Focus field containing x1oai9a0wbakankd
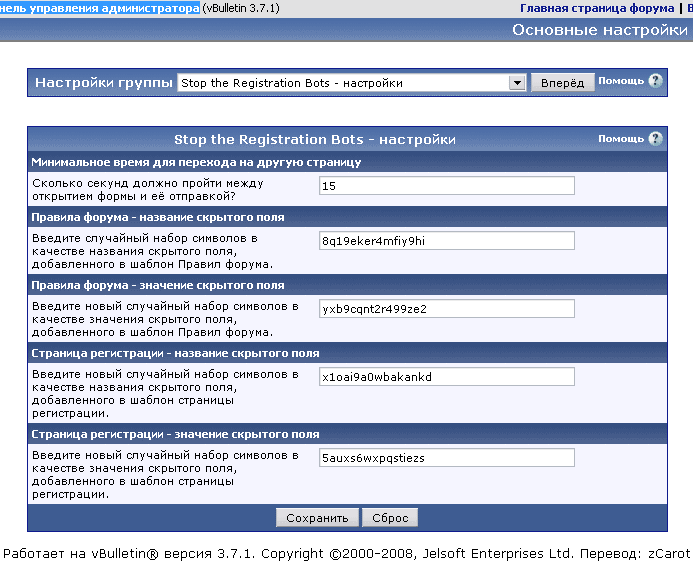This screenshot has height=574, width=693. click(x=447, y=376)
